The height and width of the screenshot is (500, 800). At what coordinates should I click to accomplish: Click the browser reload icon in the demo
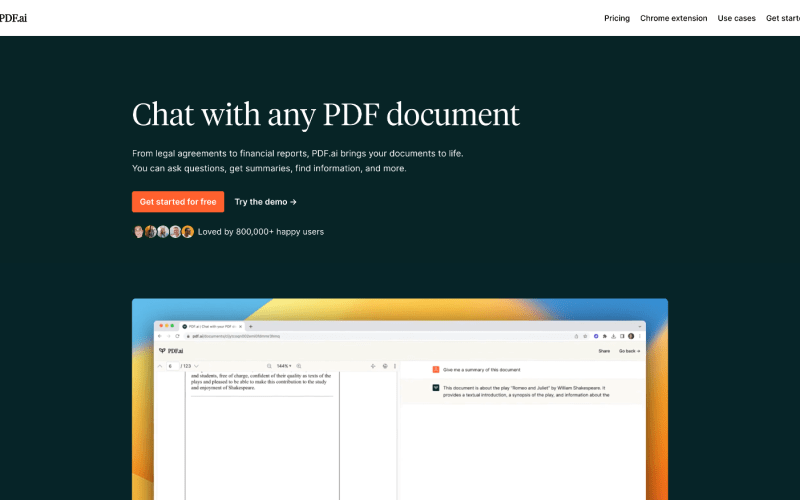pyautogui.click(x=177, y=336)
